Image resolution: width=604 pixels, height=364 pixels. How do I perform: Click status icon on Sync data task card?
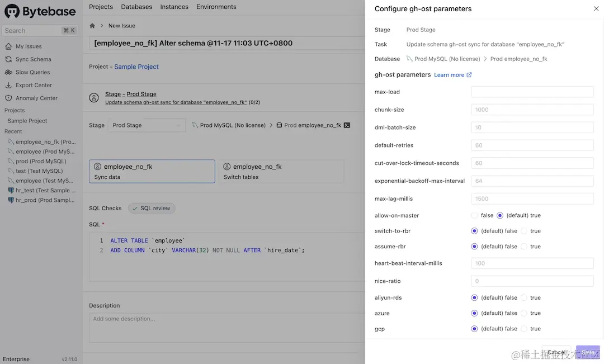click(97, 167)
